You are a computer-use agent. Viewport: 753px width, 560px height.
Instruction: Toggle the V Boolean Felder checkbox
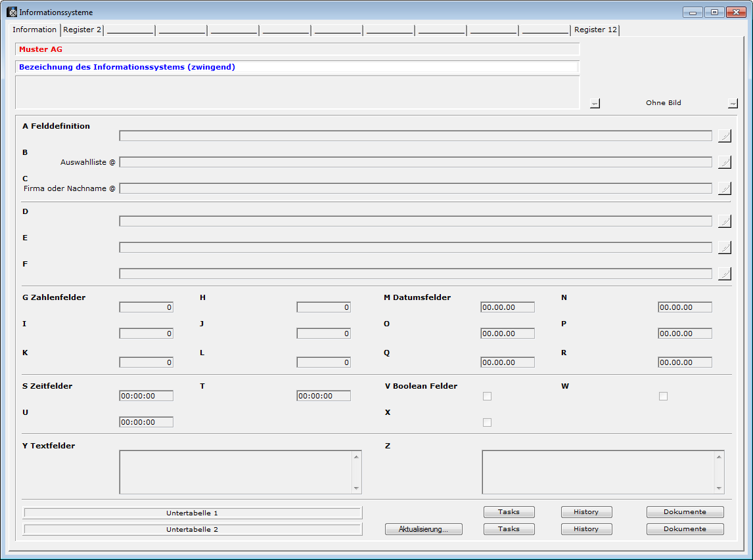point(487,396)
